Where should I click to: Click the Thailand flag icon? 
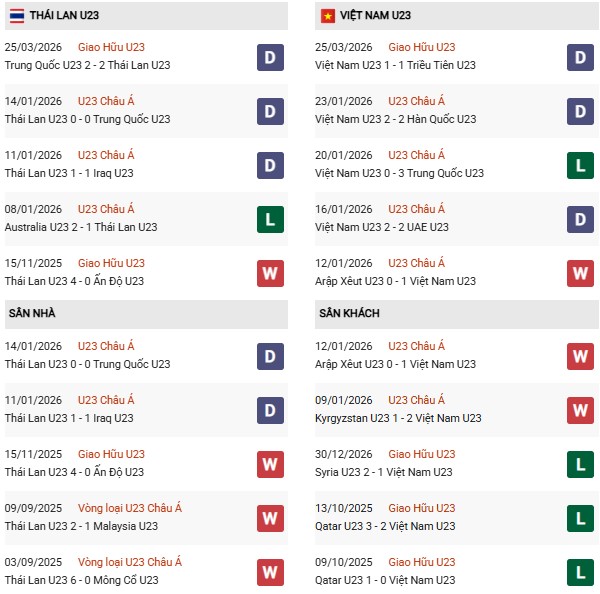click(16, 15)
